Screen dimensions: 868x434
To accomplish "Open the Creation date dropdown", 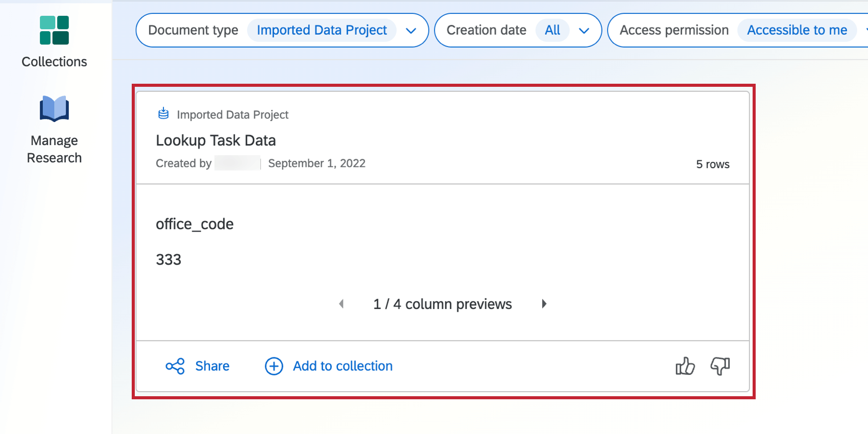I will click(584, 31).
